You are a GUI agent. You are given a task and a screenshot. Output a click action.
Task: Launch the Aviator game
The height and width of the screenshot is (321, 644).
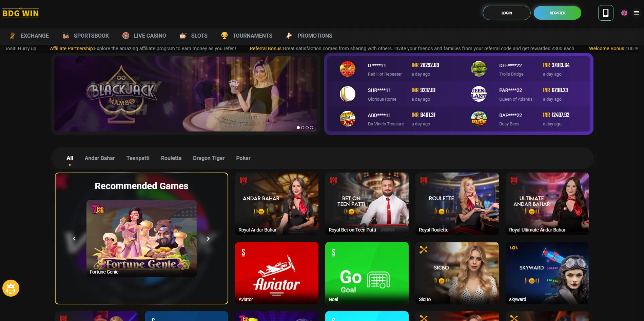click(x=277, y=273)
